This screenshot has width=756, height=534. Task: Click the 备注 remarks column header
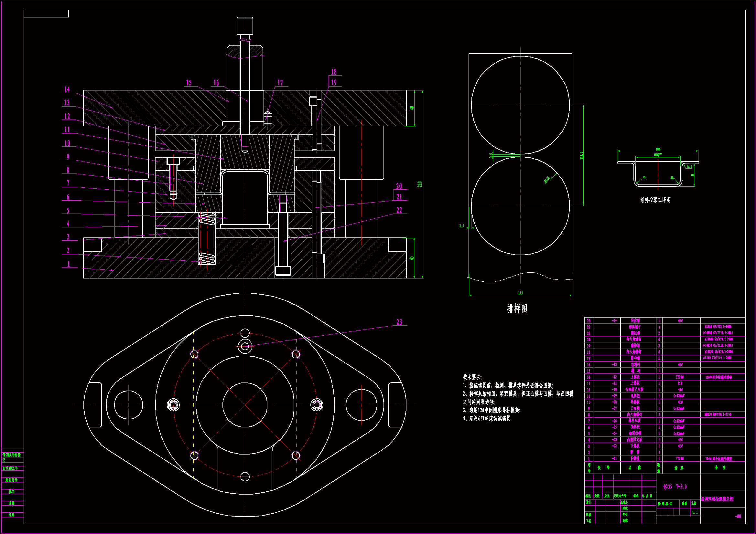tap(720, 468)
